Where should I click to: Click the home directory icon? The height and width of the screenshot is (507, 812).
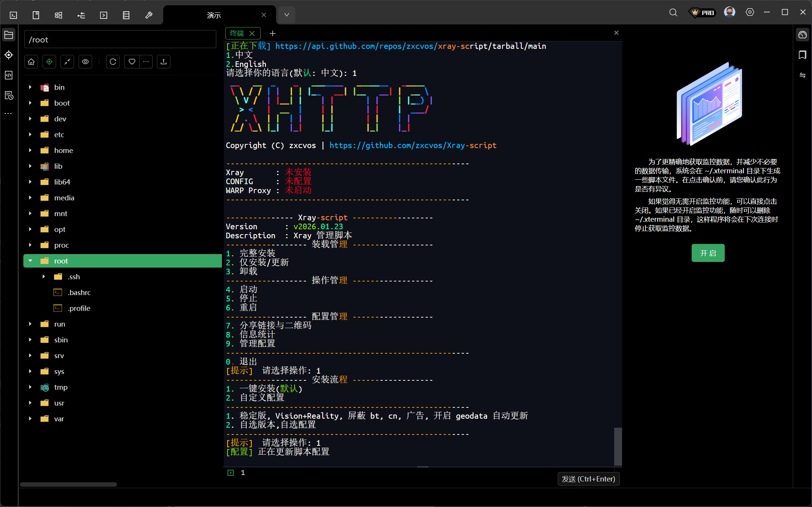pos(31,62)
